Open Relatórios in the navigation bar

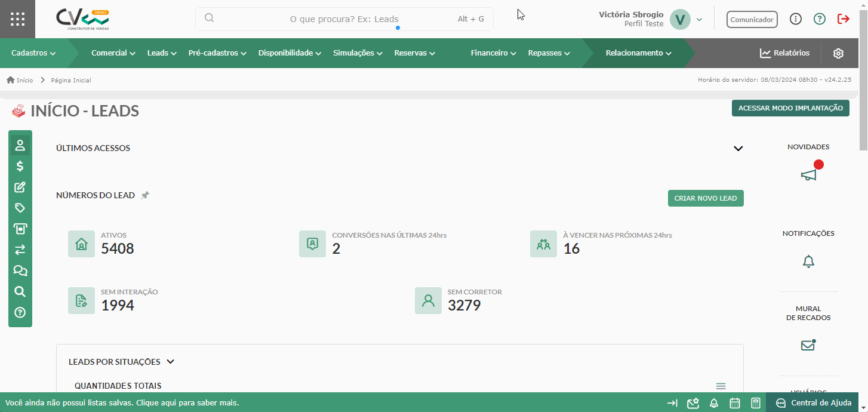point(785,53)
